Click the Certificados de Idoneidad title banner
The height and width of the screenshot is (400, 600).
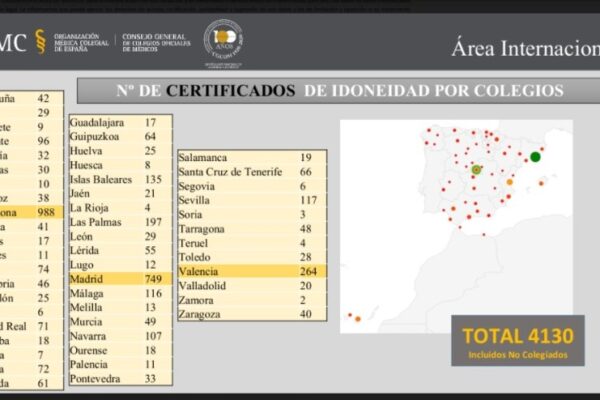339,91
